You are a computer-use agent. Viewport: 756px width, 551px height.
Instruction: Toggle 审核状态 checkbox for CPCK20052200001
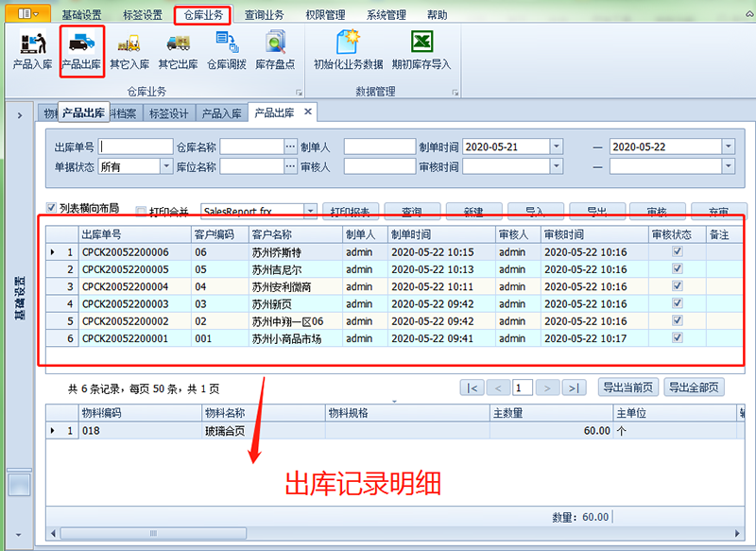[x=678, y=337]
